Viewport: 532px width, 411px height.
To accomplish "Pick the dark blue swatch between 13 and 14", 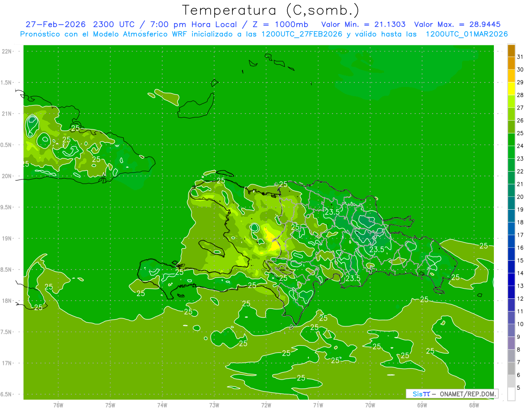I will pyautogui.click(x=511, y=279).
